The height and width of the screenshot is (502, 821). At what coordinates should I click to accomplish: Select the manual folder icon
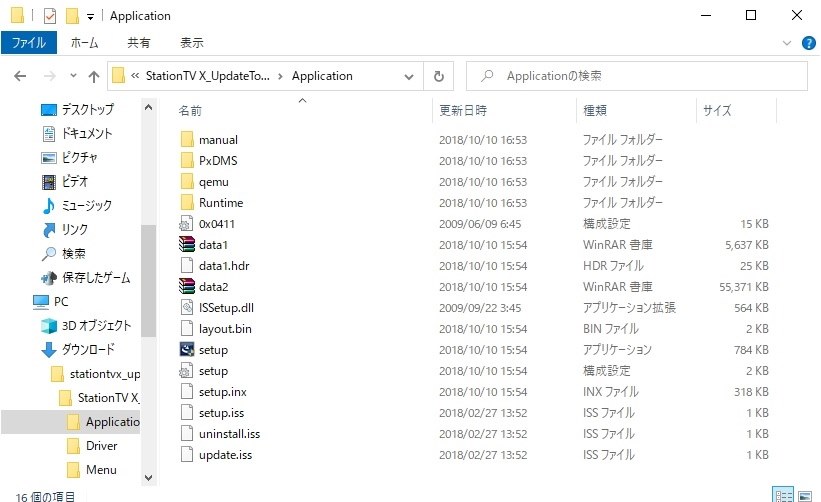point(187,139)
